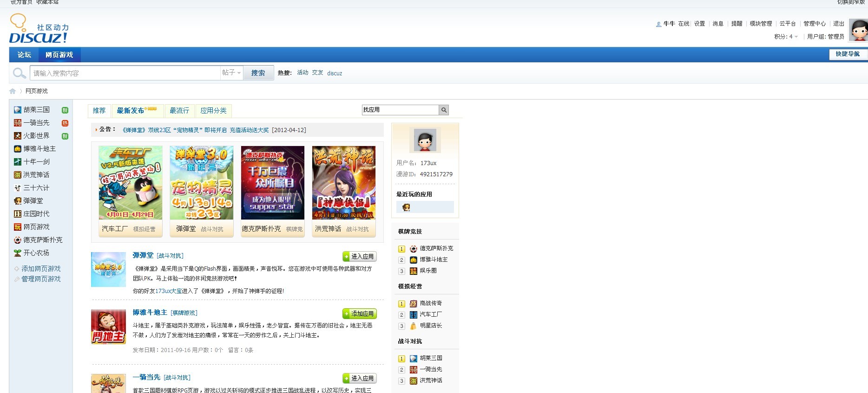The width and height of the screenshot is (868, 393).
Task: Click 胡莱三国 icon in 战斗对抗 ranking
Action: [x=414, y=359]
